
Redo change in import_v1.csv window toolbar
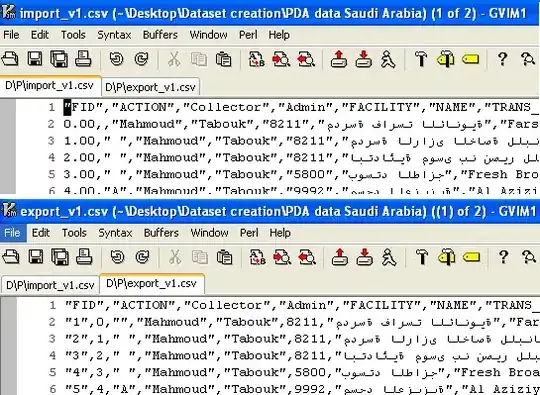click(141, 59)
